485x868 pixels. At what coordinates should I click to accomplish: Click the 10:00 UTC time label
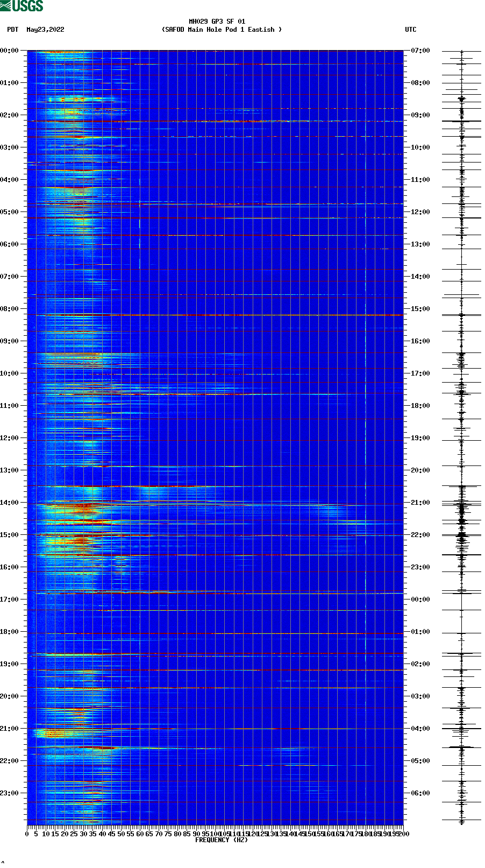tap(420, 147)
